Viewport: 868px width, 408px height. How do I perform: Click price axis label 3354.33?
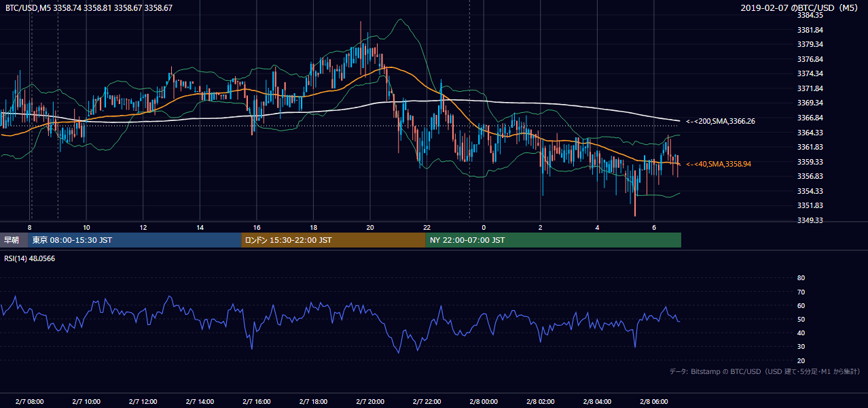tap(810, 191)
